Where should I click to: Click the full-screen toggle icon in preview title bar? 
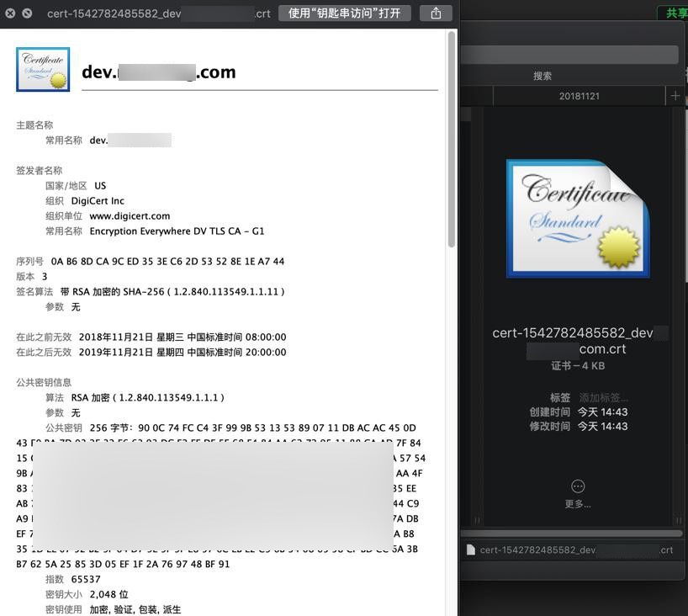[27, 13]
